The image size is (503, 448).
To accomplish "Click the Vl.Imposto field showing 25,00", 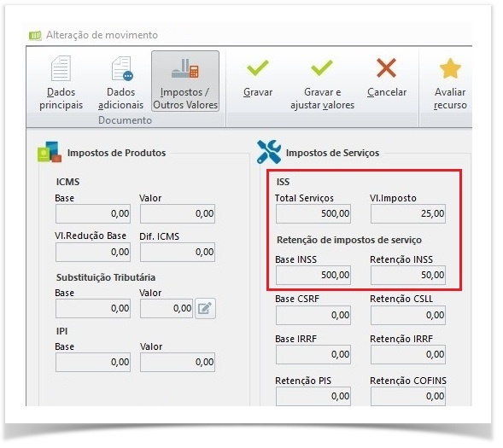I will 408,213.
